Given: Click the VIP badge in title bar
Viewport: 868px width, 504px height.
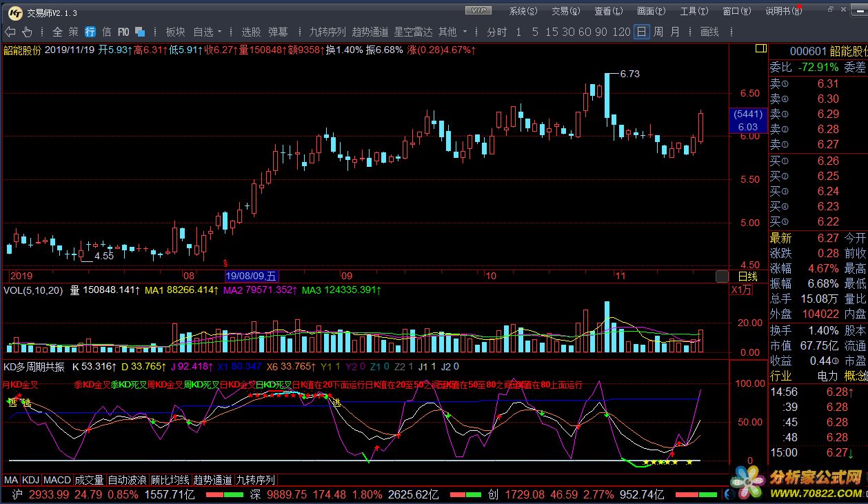Looking at the screenshot, I should point(478,10).
